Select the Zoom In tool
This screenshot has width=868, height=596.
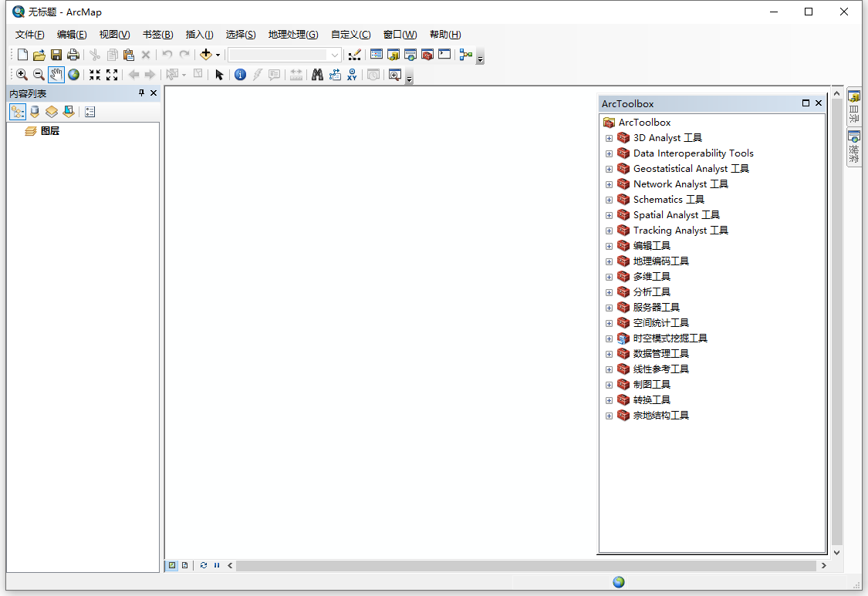[22, 75]
